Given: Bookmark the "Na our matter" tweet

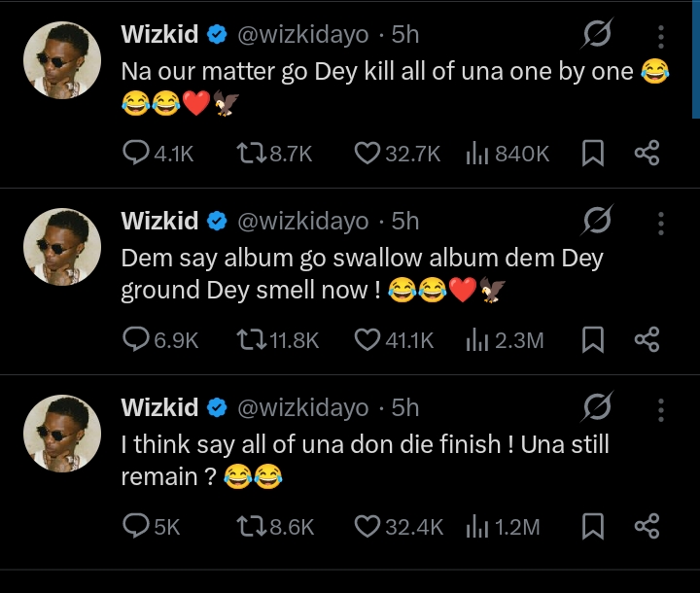Looking at the screenshot, I should (x=593, y=153).
